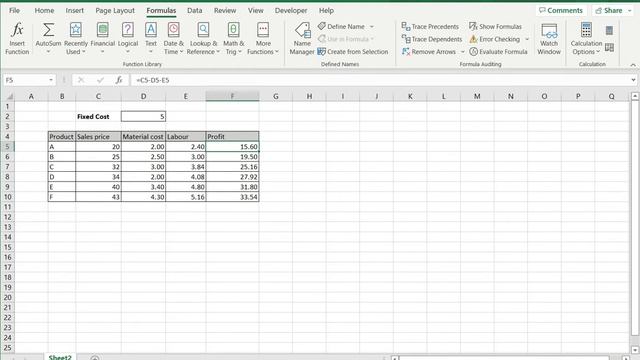Select column F header
The height and width of the screenshot is (360, 640).
point(232,96)
